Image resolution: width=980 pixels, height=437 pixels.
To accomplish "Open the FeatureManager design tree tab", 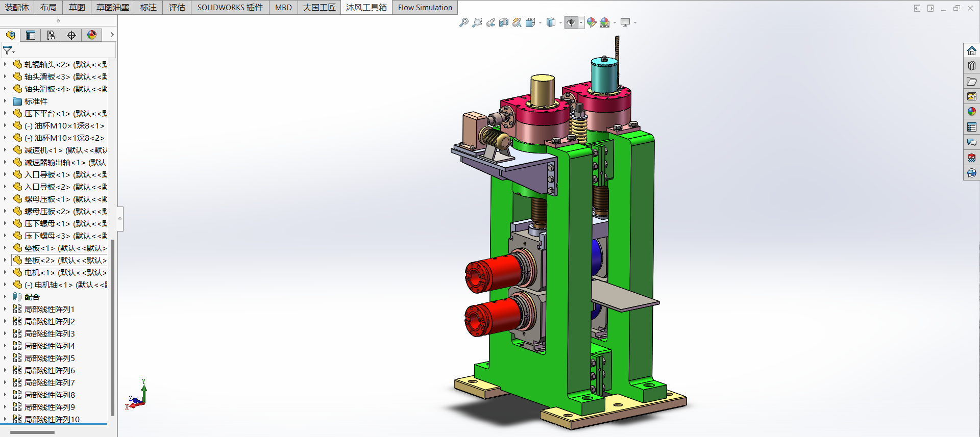I will 10,35.
